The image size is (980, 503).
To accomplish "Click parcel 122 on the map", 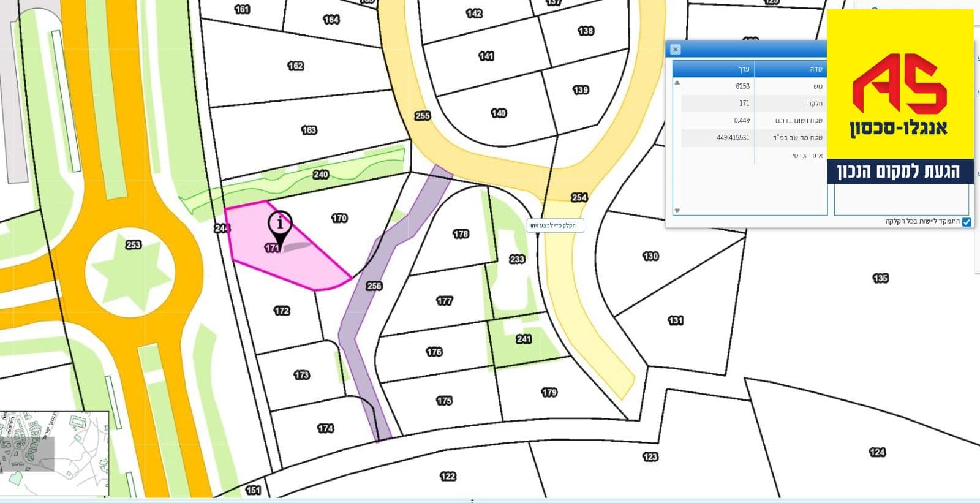I will [x=448, y=476].
